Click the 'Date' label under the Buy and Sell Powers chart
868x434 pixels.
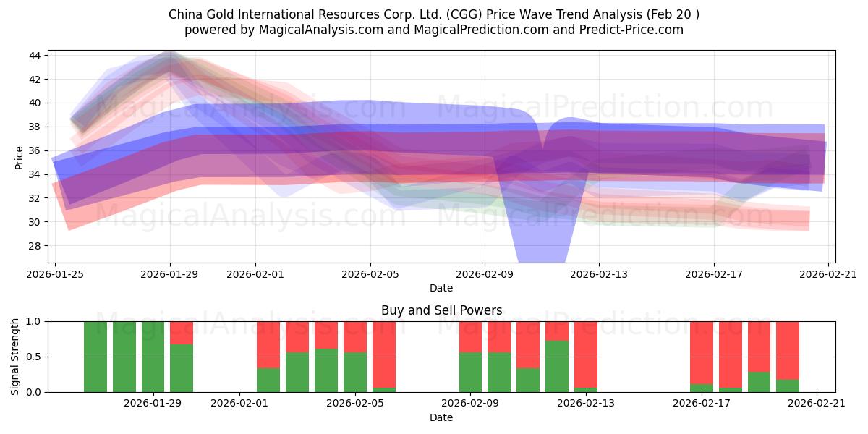coord(441,417)
